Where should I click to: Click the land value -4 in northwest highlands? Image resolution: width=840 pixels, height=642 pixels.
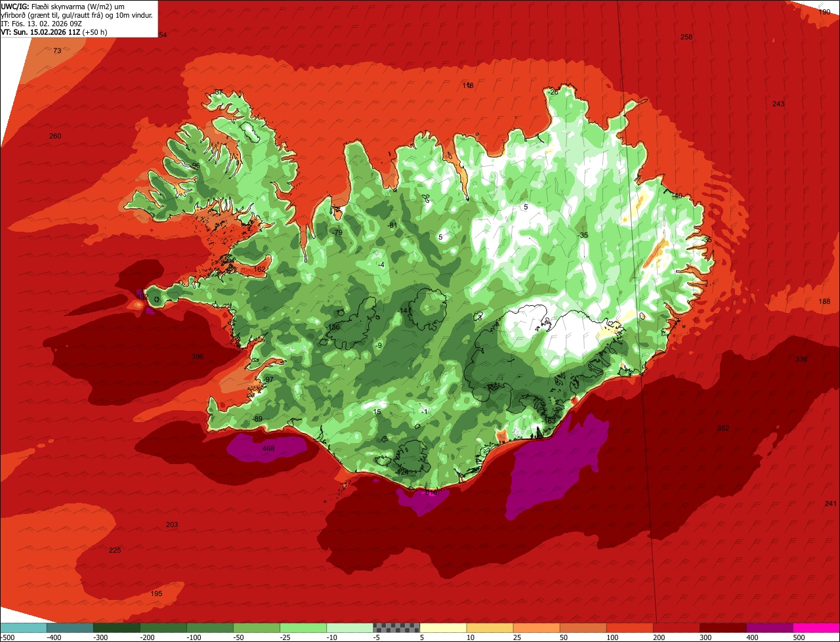coord(381,265)
